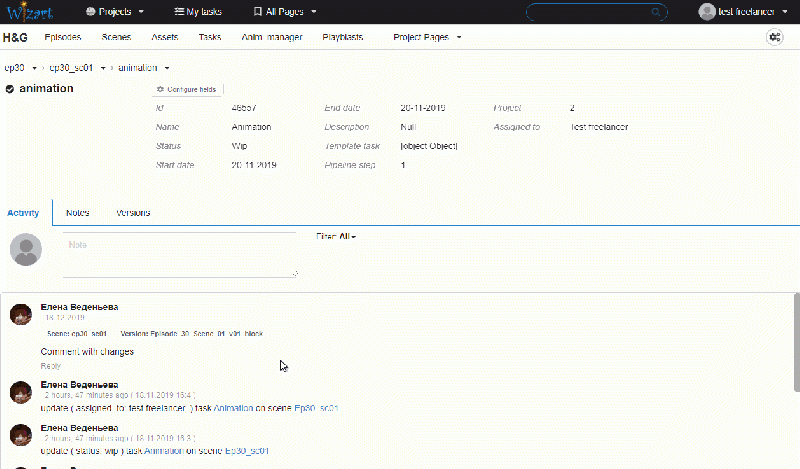Click the search magnifier icon

coord(657,12)
